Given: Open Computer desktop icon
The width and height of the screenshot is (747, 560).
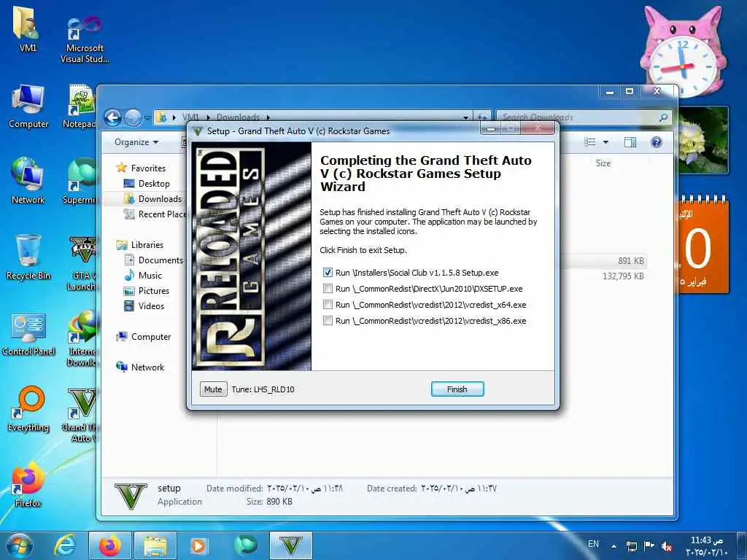Looking at the screenshot, I should [x=28, y=106].
